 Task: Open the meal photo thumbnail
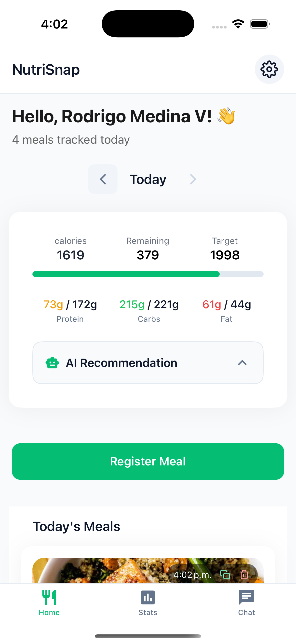tap(100, 571)
